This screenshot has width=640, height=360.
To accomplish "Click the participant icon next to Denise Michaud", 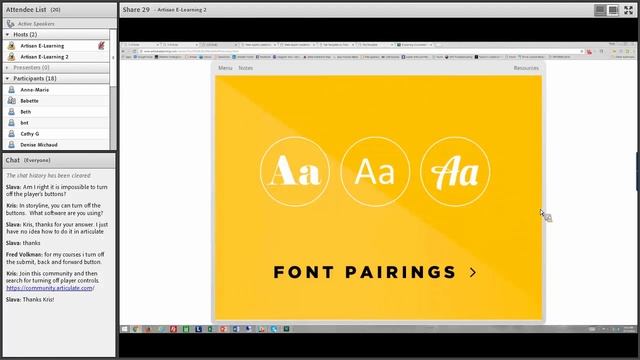I will pyautogui.click(x=11, y=144).
